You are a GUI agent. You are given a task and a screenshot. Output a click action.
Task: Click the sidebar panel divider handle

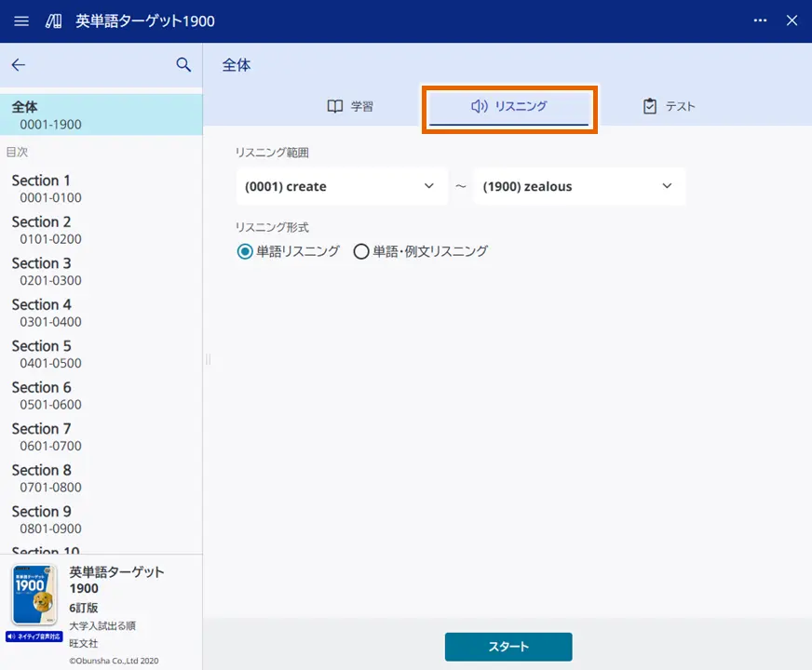[207, 359]
